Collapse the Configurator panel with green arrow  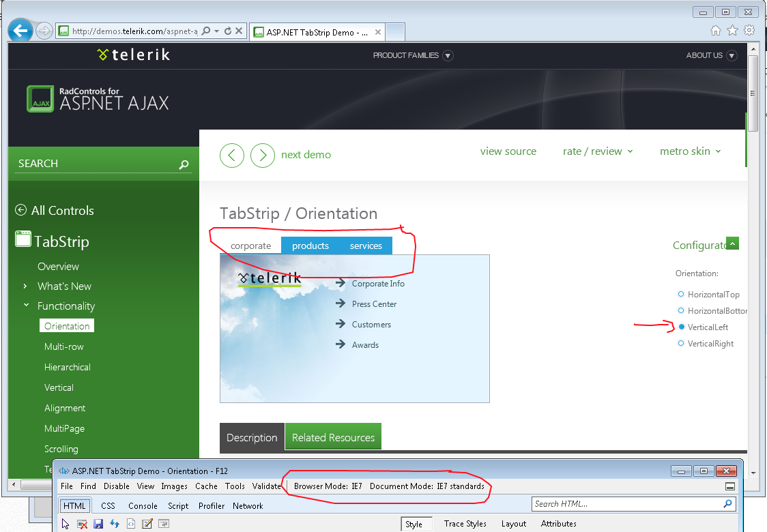coord(732,243)
